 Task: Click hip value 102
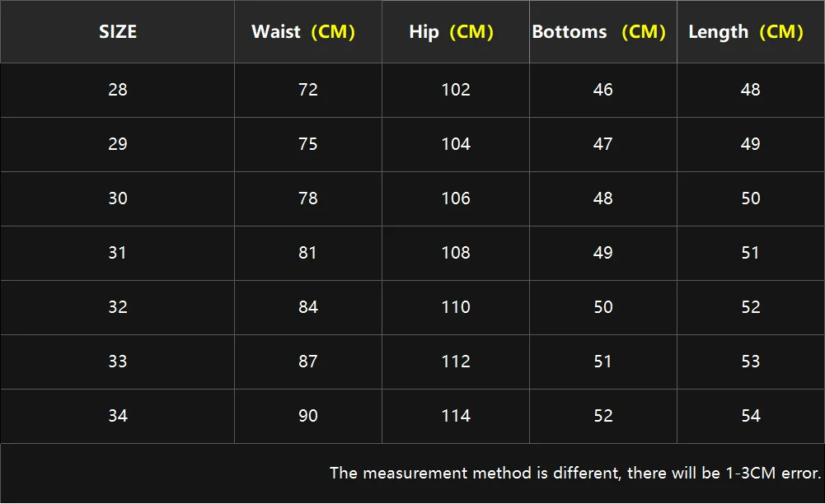pos(456,90)
